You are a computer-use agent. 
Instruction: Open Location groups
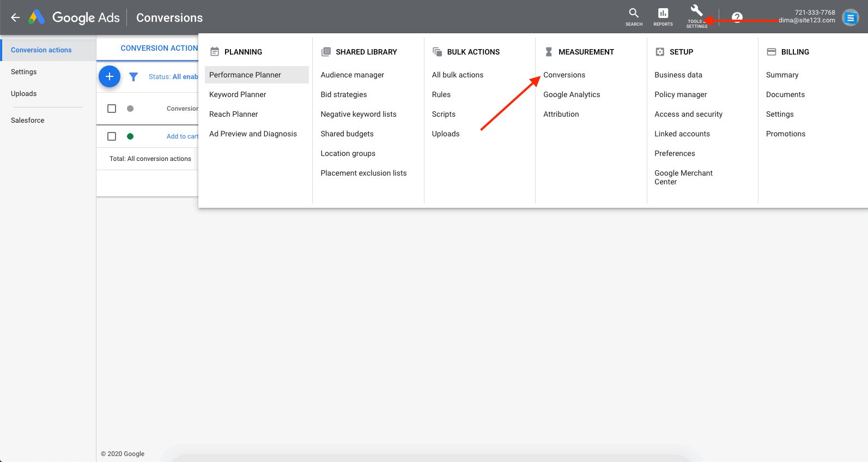(348, 153)
